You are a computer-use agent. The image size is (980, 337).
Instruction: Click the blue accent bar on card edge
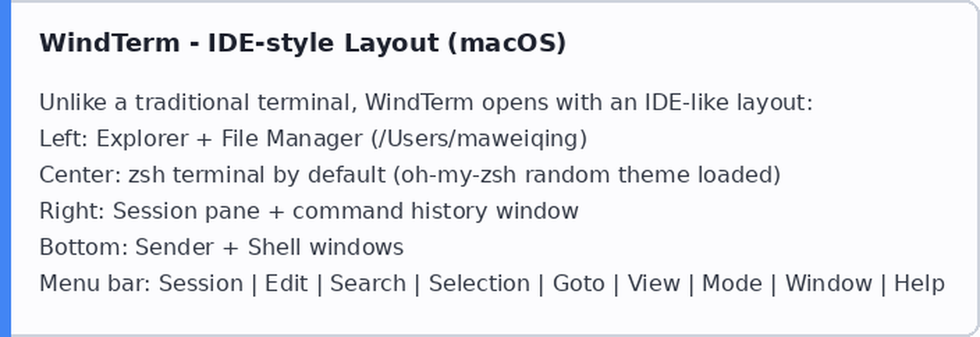(6, 168)
